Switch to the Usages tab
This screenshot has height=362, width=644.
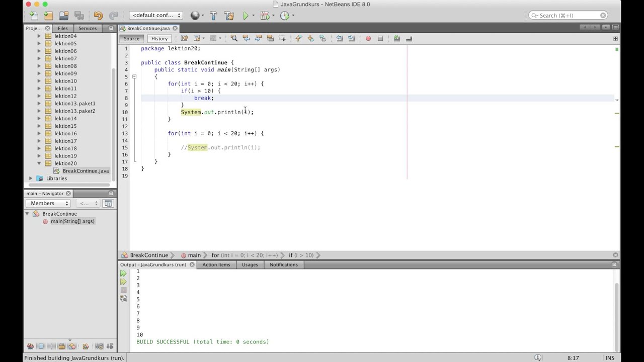click(250, 264)
